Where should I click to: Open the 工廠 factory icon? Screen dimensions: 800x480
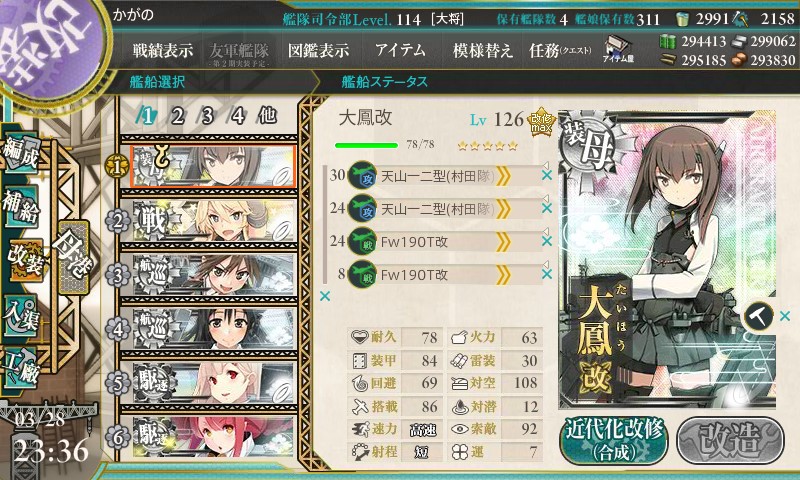pos(21,366)
